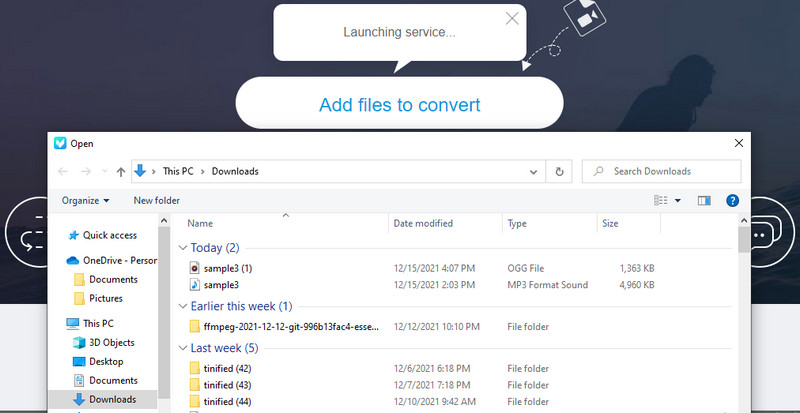Collapse the Last week group
Screen dimensions: 800x413
point(183,348)
